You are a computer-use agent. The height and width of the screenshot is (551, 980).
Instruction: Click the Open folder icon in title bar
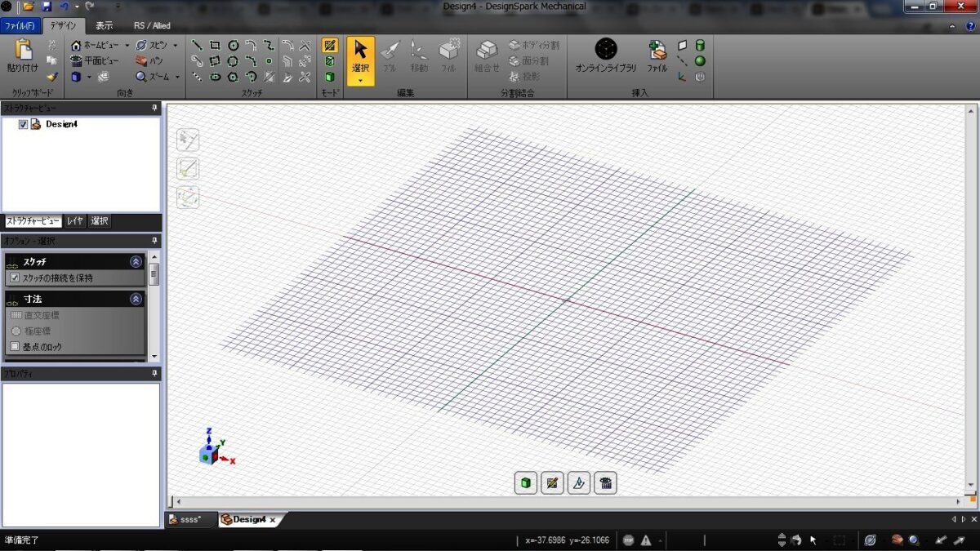pos(29,6)
